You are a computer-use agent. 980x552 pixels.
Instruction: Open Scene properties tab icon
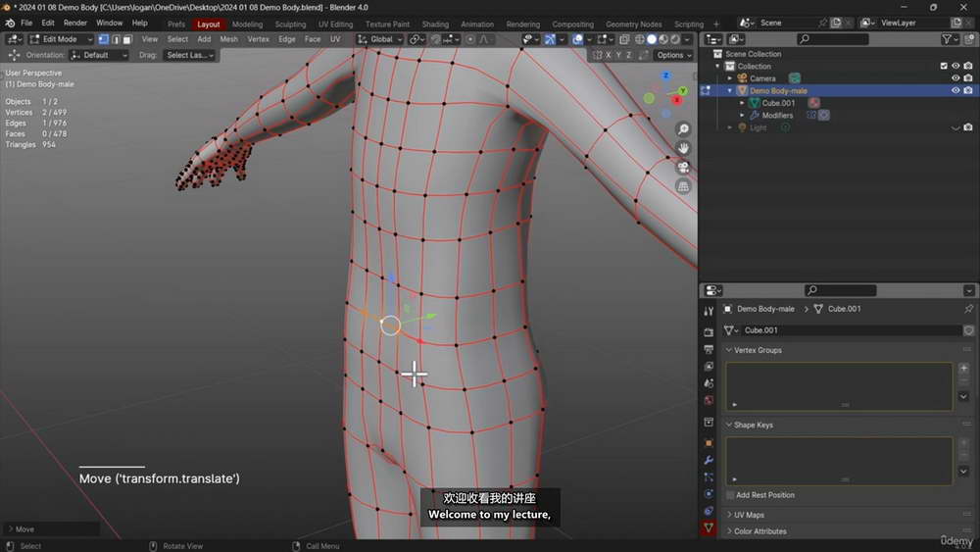[x=709, y=382]
